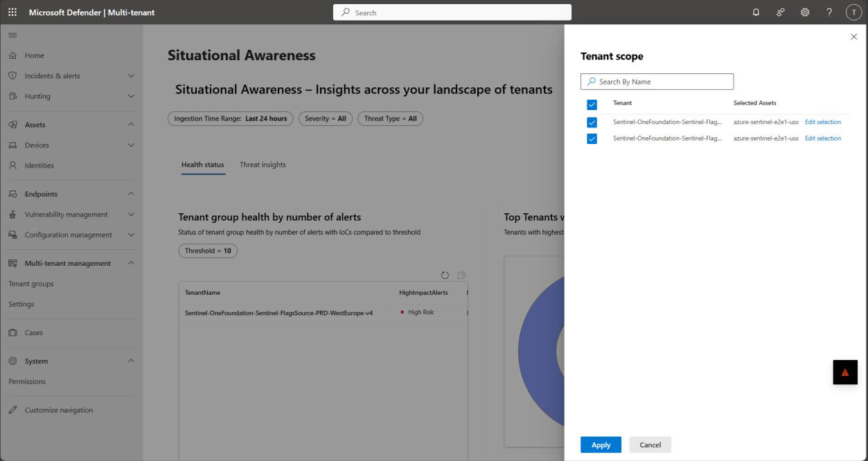Refresh the tenant group health table

[x=445, y=275]
